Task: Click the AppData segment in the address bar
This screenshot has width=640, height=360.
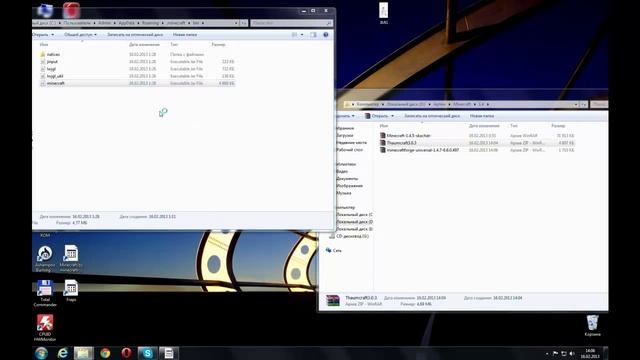Action: coord(127,23)
